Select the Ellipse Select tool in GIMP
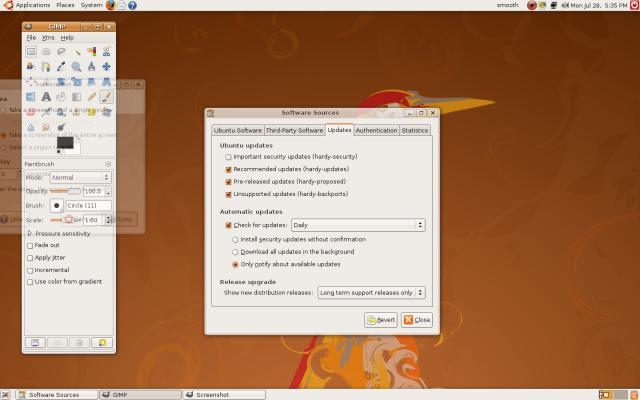Viewport: 640px width, 400px height. pos(46,51)
